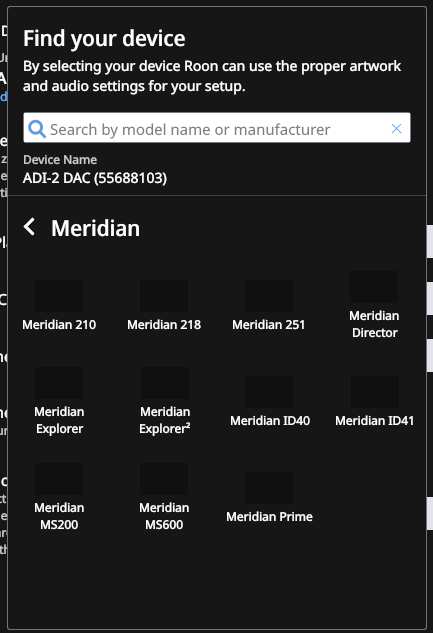Select the Meridian 251 thumbnail

tap(269, 296)
